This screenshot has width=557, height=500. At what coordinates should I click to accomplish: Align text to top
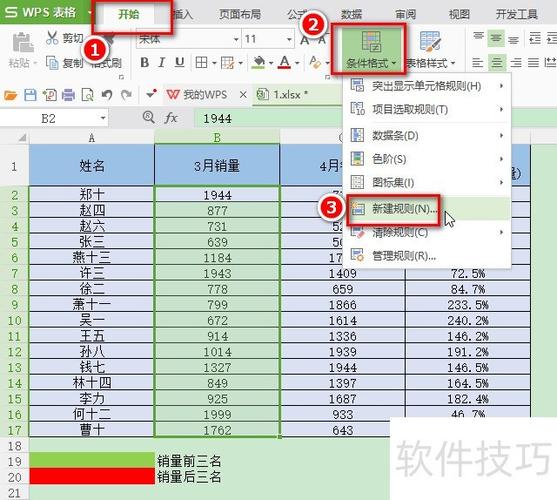[478, 38]
